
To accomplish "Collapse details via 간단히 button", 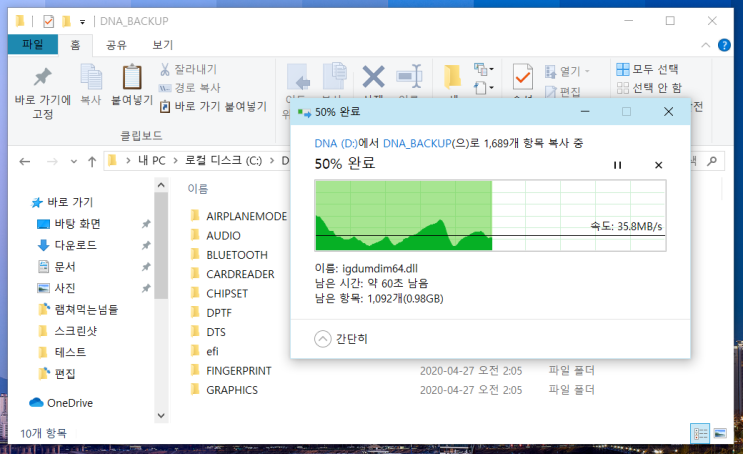I will [341, 339].
